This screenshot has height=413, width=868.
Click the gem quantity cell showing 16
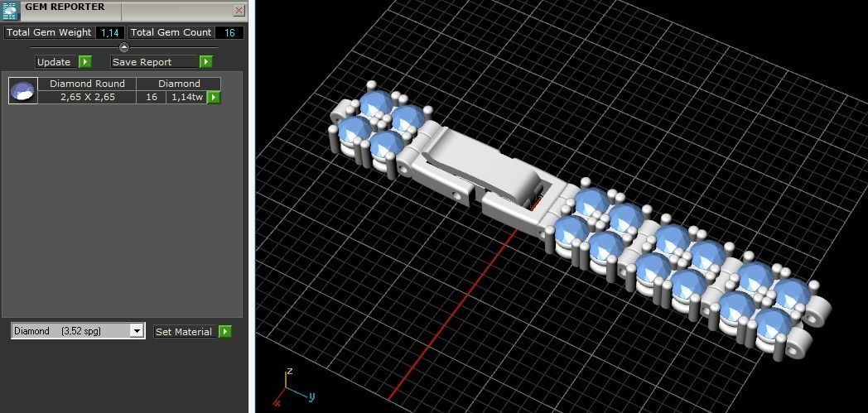coord(151,98)
